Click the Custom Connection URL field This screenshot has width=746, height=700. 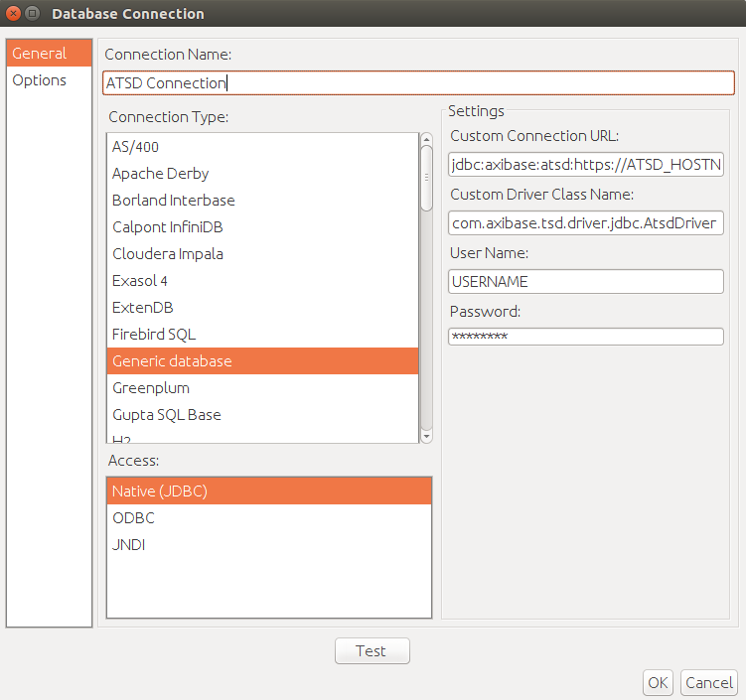(x=586, y=165)
